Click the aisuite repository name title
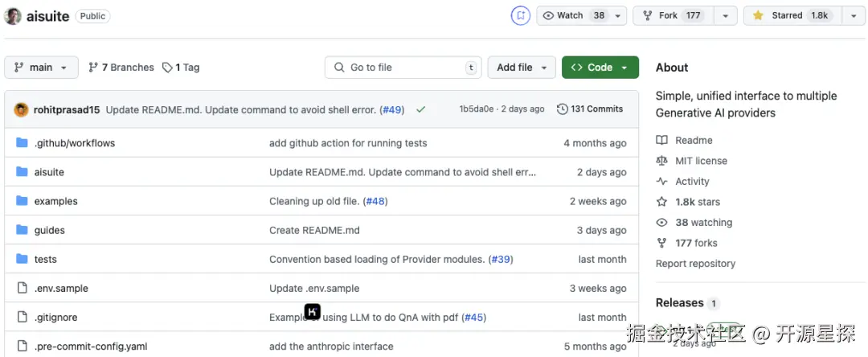The width and height of the screenshot is (868, 357). click(47, 16)
